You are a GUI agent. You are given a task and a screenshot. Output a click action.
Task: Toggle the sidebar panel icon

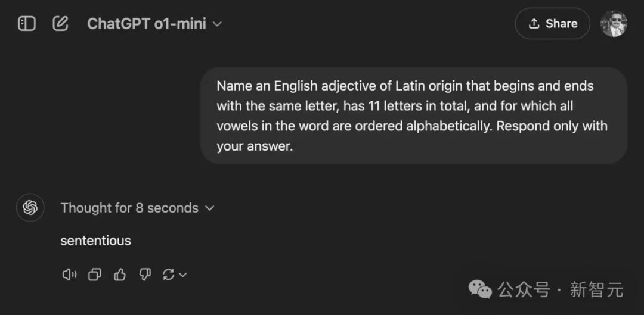coord(27,23)
